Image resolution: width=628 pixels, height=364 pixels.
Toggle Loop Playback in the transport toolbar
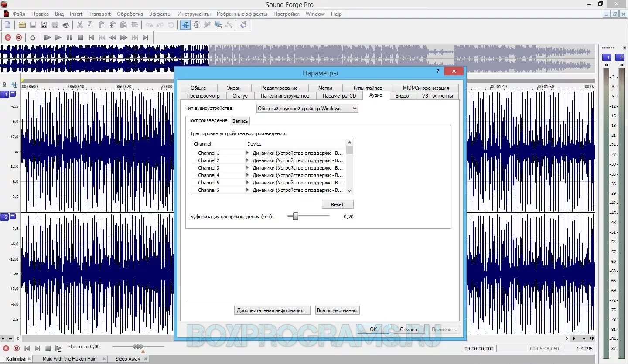click(x=33, y=37)
